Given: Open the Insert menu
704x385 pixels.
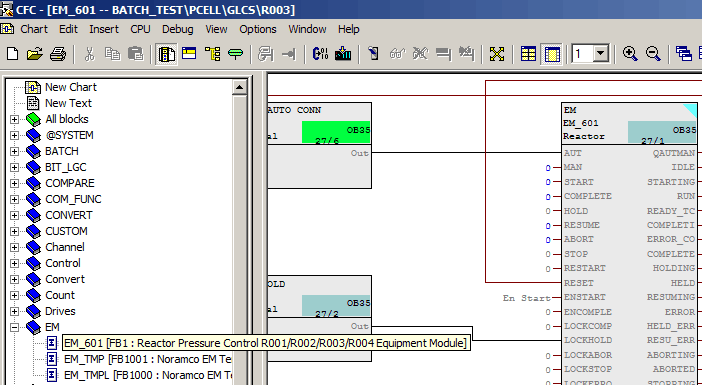Looking at the screenshot, I should pyautogui.click(x=104, y=29).
